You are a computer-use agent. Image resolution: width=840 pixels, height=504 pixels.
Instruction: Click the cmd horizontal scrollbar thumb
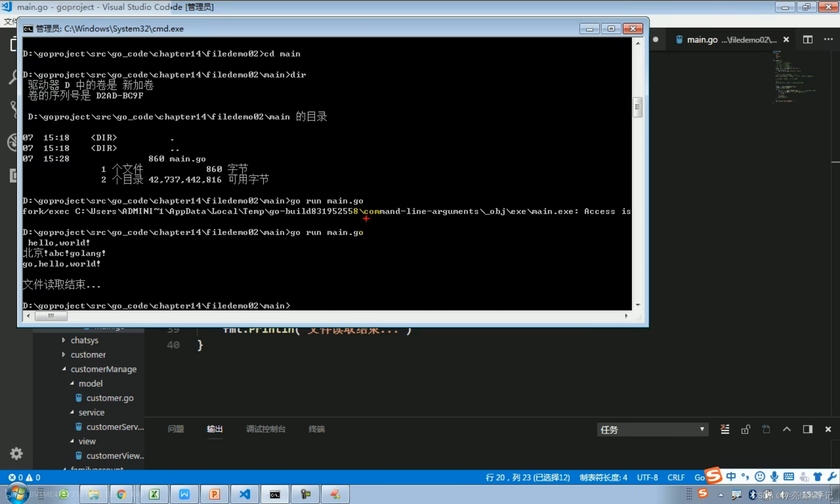click(x=50, y=316)
